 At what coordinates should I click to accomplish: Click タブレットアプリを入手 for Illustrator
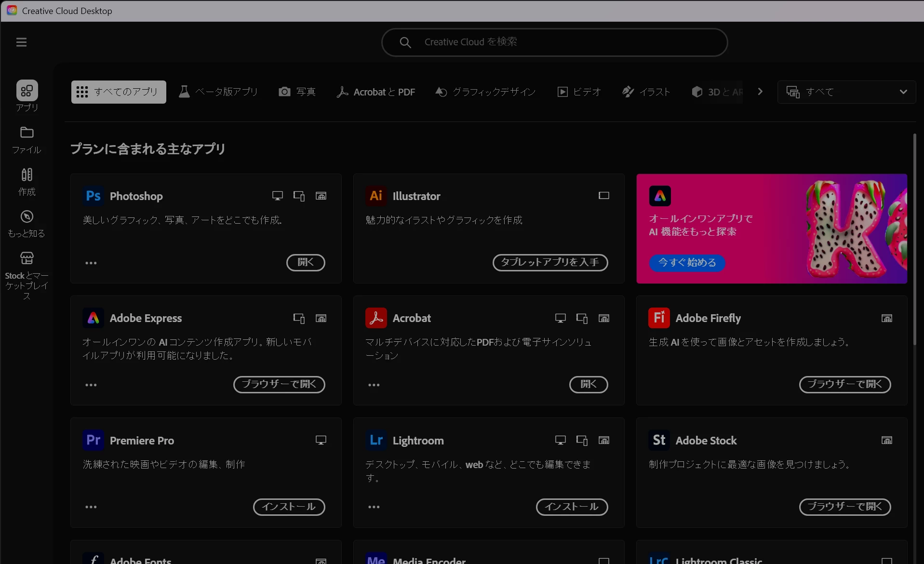(x=550, y=263)
